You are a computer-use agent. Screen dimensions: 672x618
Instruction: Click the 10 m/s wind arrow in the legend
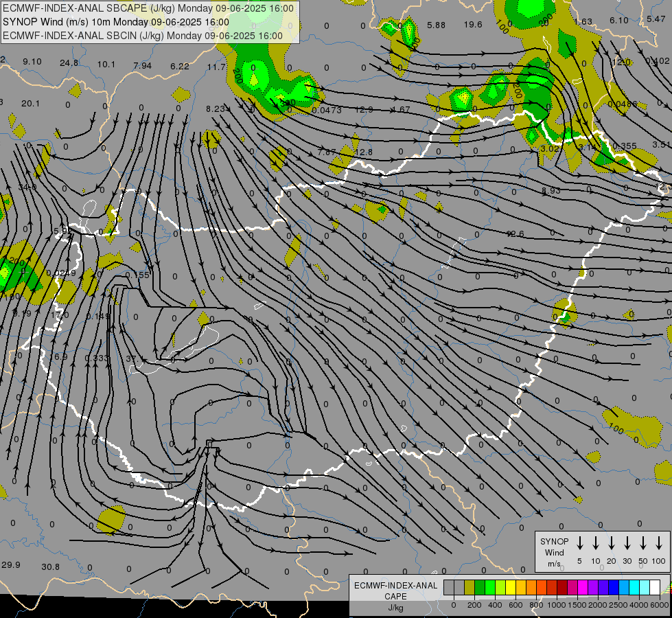(596, 543)
